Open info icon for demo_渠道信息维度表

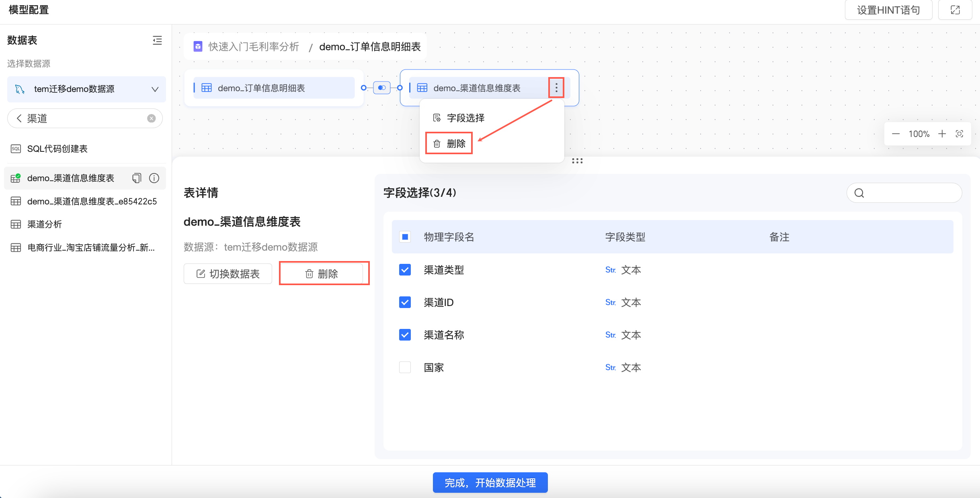[x=154, y=178]
